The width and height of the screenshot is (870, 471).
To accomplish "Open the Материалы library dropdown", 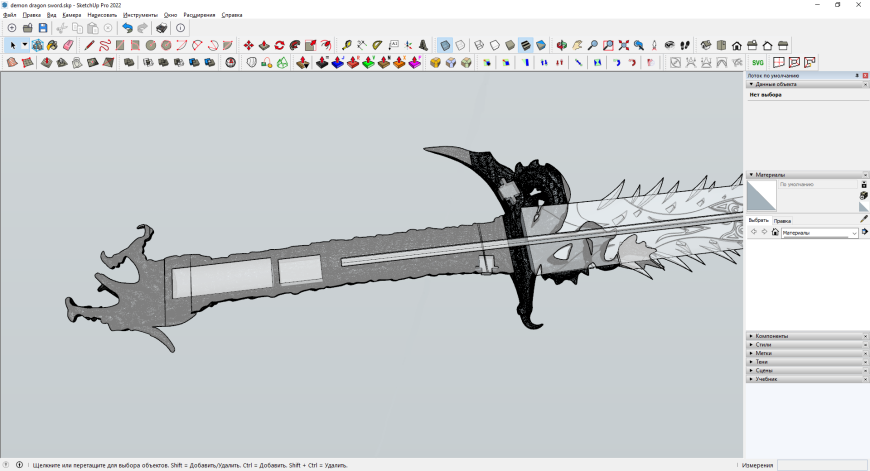I will point(853,233).
